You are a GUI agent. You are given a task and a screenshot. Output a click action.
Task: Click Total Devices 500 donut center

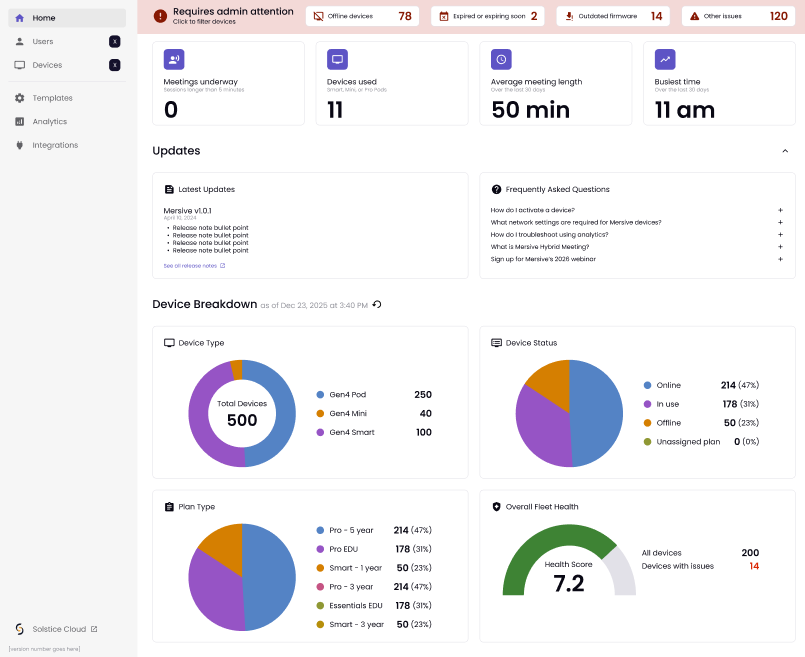pyautogui.click(x=242, y=414)
